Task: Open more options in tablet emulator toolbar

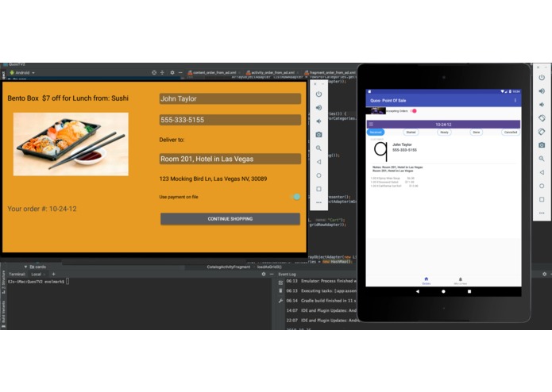Action: point(542,213)
